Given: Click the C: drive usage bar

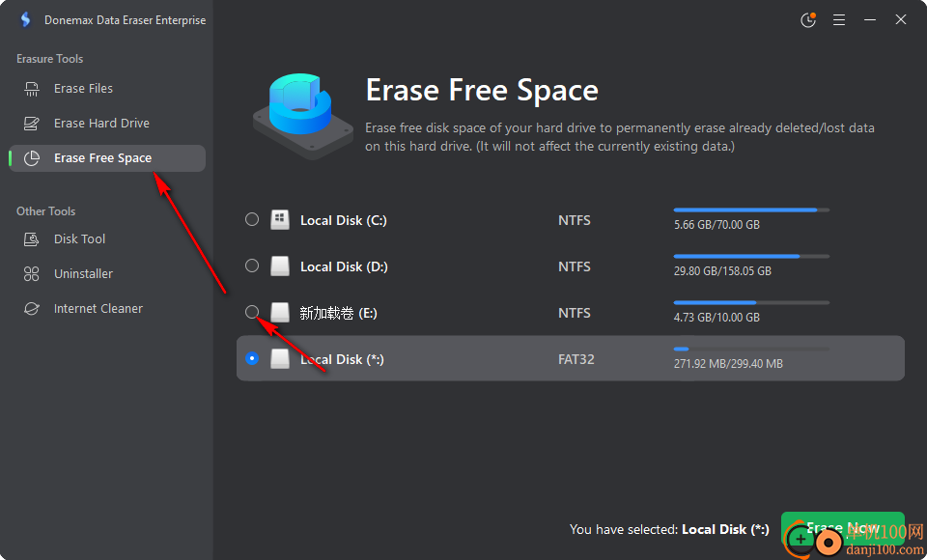Looking at the screenshot, I should 751,210.
